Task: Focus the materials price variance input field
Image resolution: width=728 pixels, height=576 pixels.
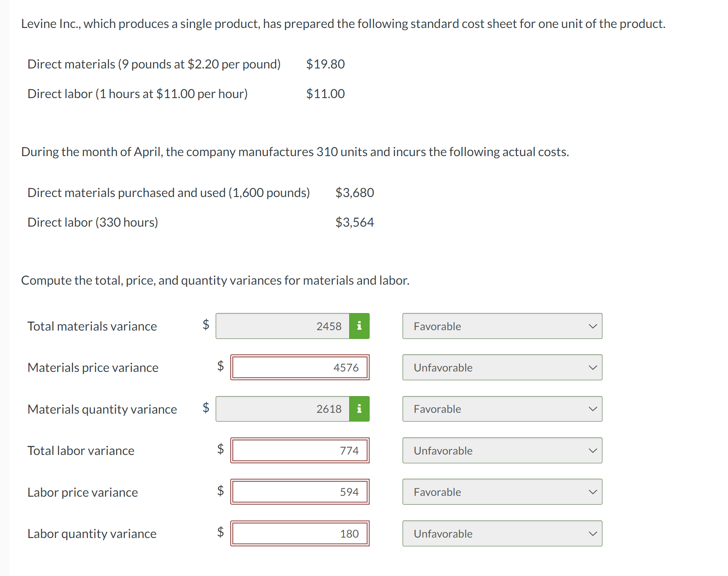Action: click(x=300, y=367)
